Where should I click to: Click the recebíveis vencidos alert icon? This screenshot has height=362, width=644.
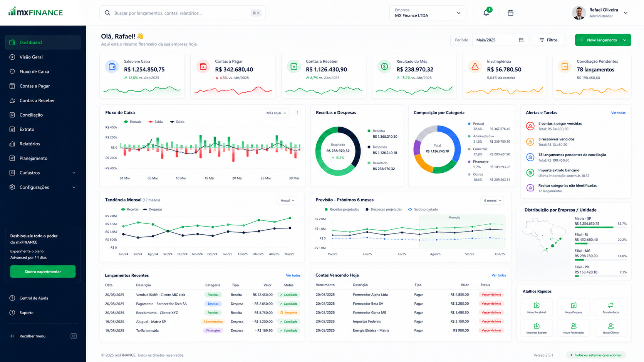click(x=530, y=142)
